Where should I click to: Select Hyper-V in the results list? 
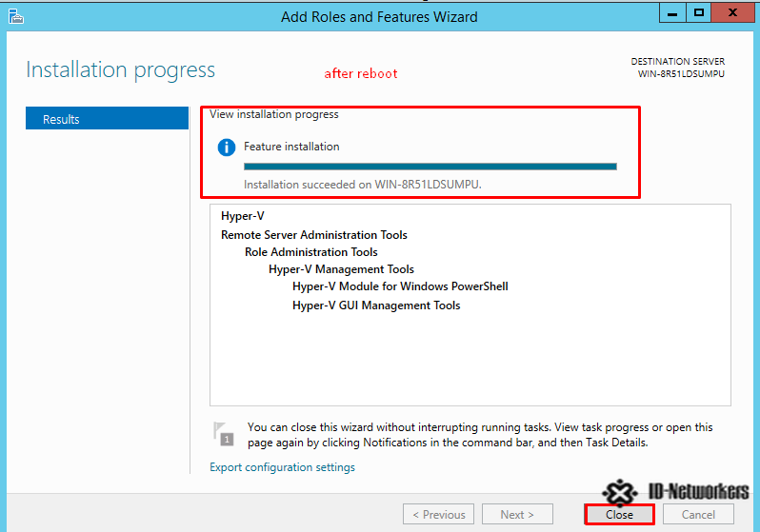242,216
